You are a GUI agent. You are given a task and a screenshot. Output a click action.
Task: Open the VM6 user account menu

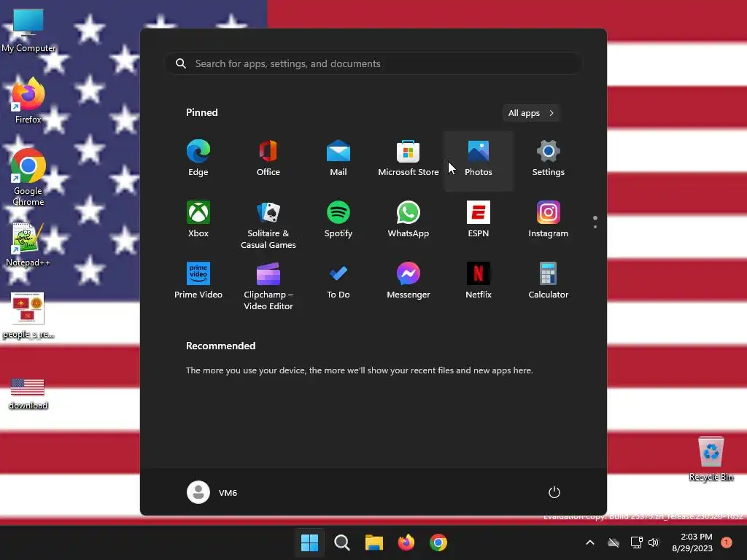[x=212, y=492]
